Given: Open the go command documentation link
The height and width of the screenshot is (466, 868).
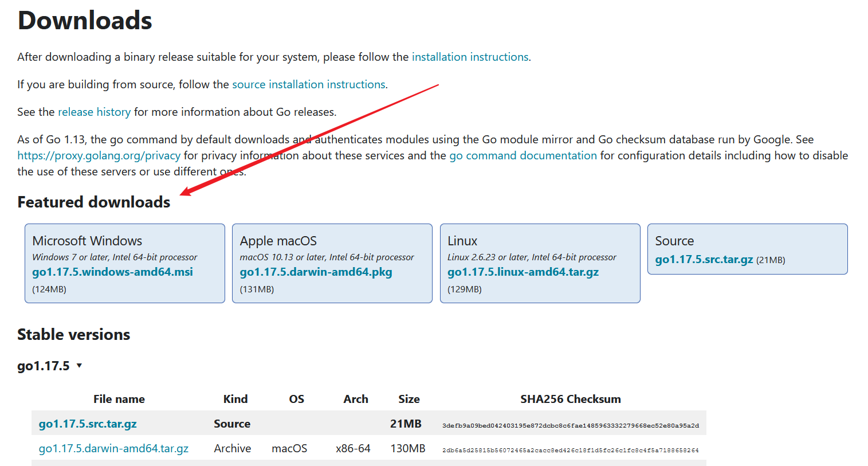Looking at the screenshot, I should tap(523, 155).
